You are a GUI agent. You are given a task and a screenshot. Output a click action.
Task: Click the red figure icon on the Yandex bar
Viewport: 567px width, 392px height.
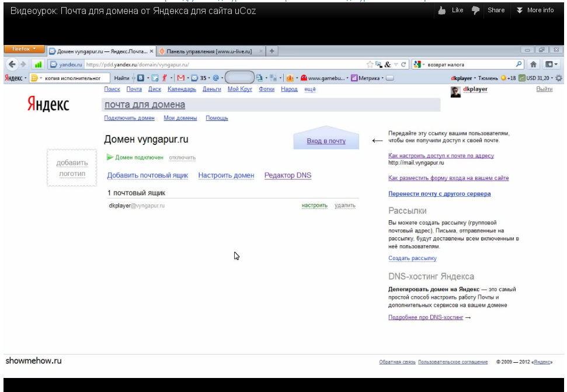(x=165, y=78)
